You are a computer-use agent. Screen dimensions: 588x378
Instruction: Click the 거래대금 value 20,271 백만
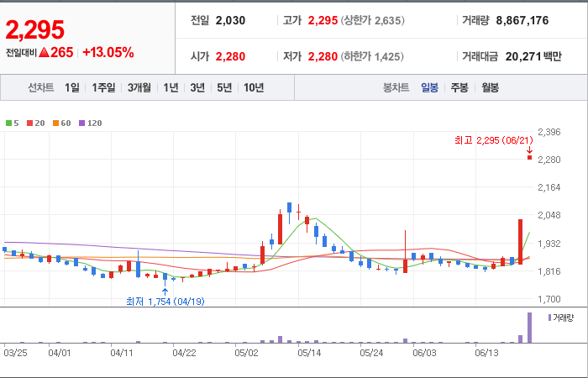point(533,56)
